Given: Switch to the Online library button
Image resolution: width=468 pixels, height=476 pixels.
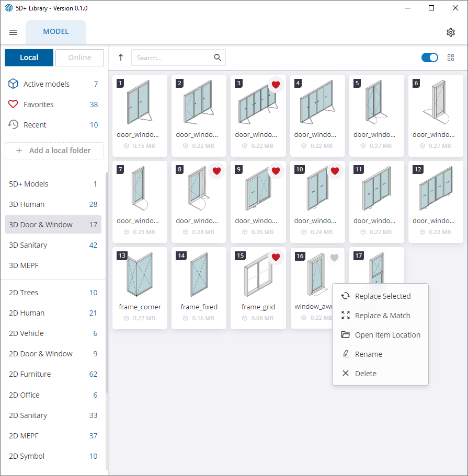Looking at the screenshot, I should [x=79, y=57].
